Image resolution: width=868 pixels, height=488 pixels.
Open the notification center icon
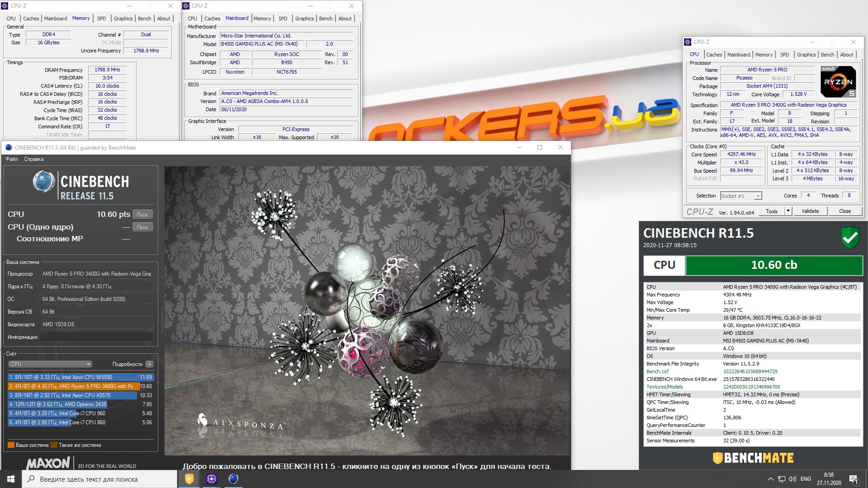pos(854,479)
